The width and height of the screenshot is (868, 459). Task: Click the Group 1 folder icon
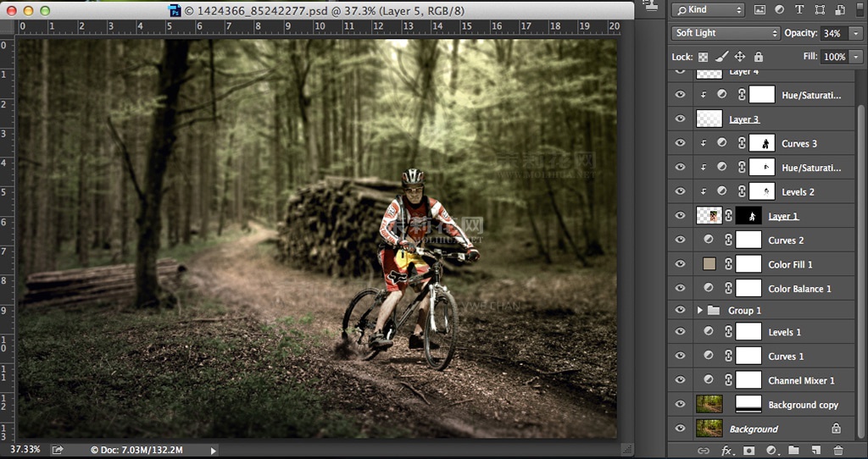click(x=714, y=310)
